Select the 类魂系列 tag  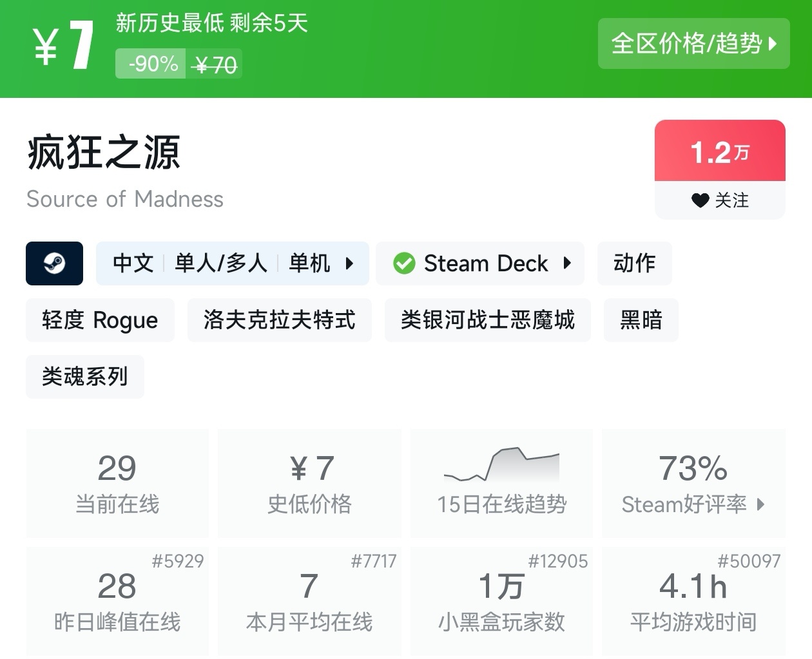point(85,377)
